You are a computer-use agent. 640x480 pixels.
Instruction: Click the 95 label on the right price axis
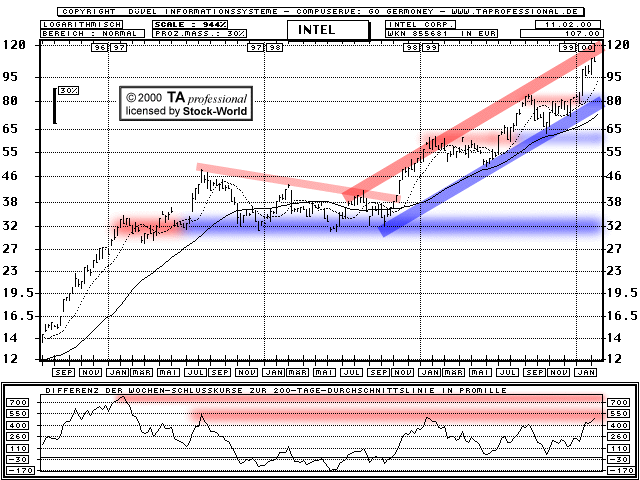615,77
